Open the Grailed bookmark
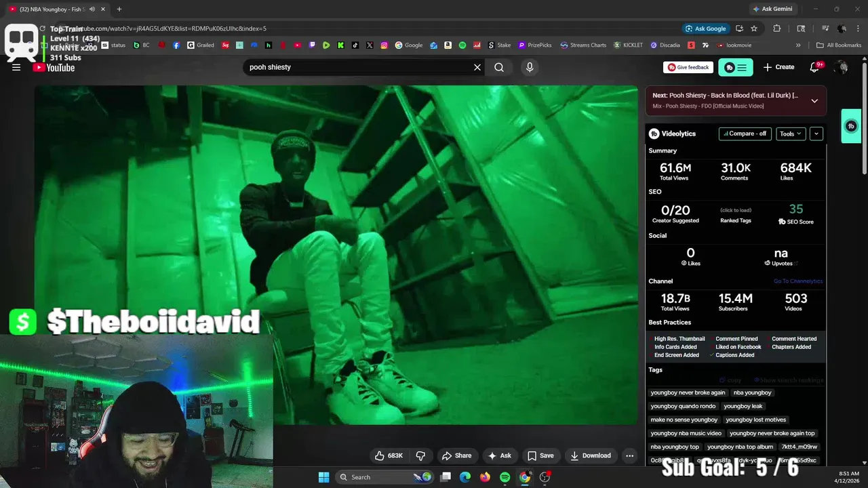The width and height of the screenshot is (868, 488). 201,45
